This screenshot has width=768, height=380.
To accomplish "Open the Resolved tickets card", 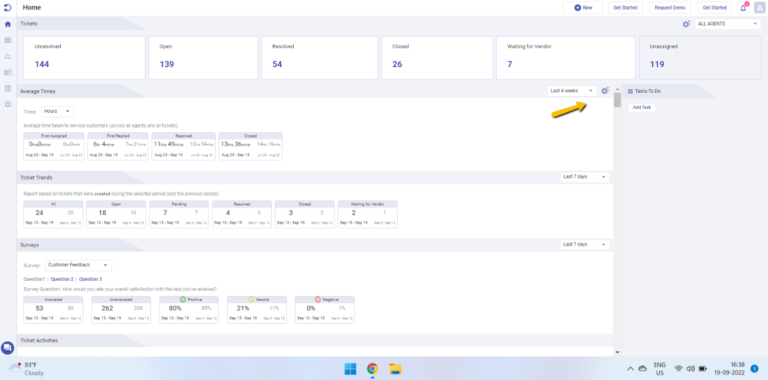I will [x=320, y=58].
